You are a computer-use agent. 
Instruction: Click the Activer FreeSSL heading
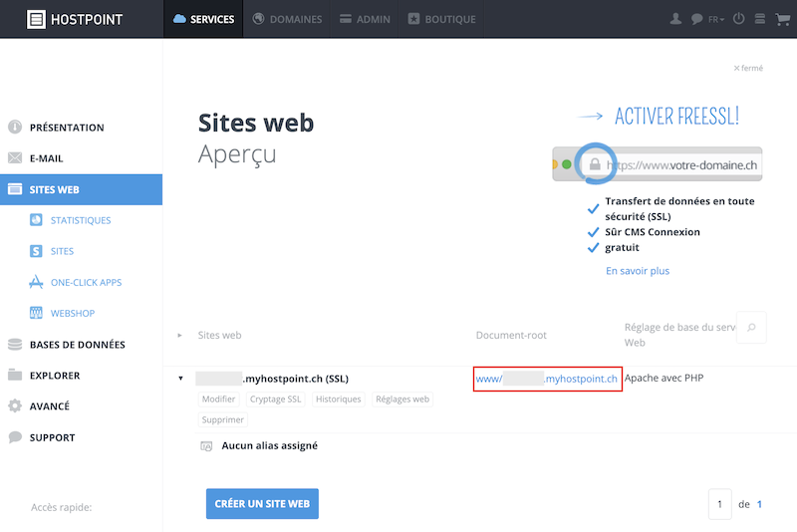coord(676,117)
